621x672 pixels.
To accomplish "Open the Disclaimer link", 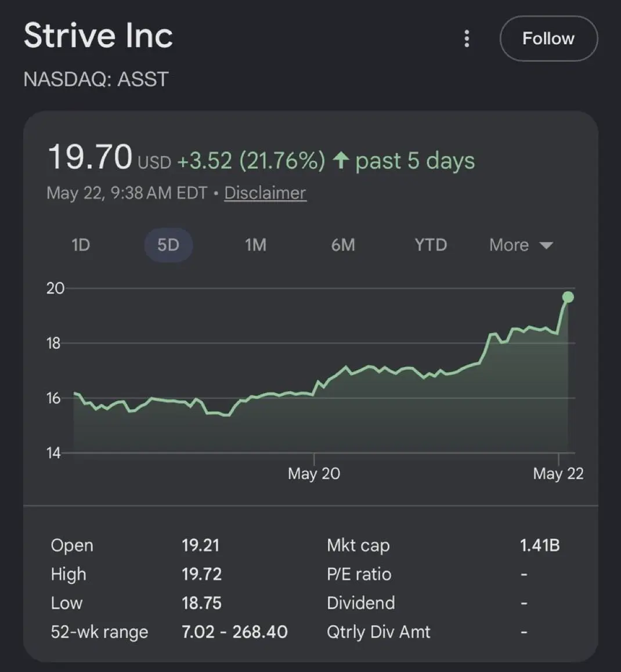I will pyautogui.click(x=265, y=193).
